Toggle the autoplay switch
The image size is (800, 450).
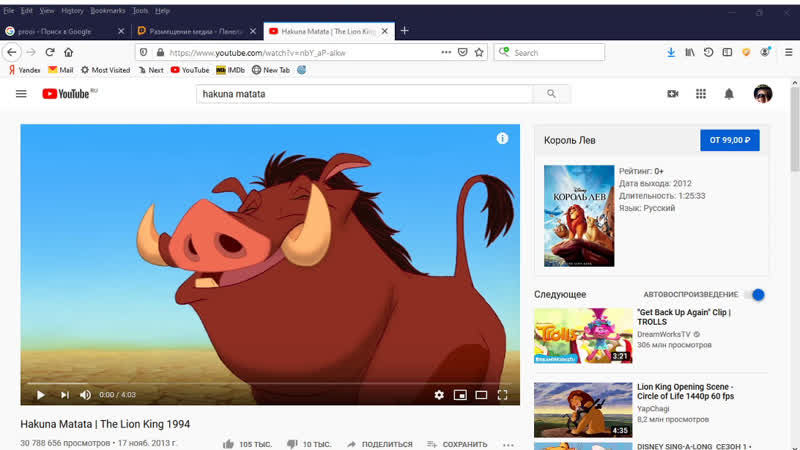click(755, 294)
